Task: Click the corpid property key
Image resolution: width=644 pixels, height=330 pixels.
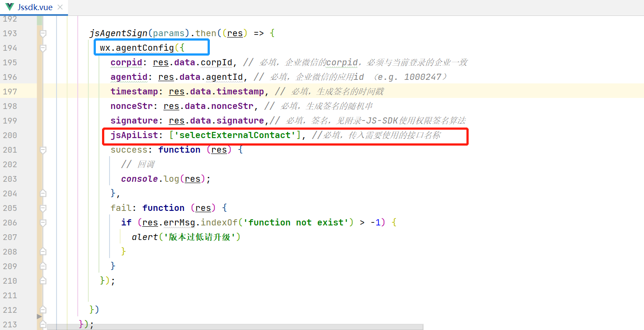Action: click(x=126, y=62)
